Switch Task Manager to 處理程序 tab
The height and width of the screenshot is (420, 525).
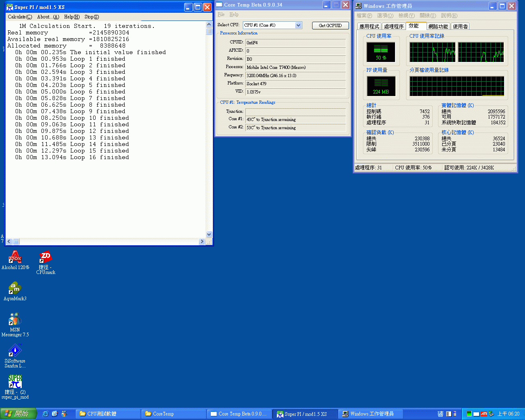click(x=394, y=26)
